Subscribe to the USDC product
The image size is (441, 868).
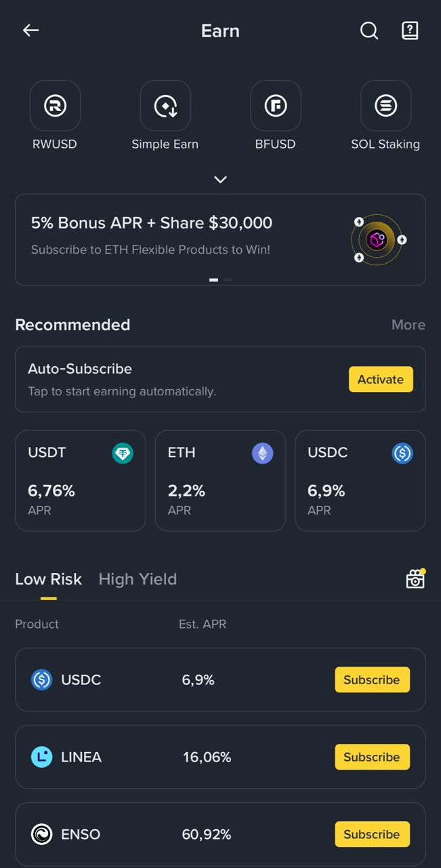(x=372, y=679)
